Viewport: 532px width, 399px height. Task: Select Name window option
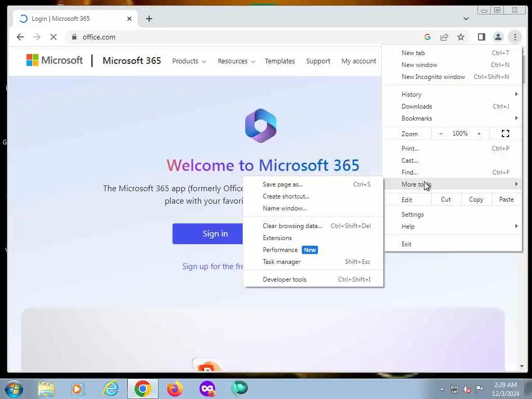click(x=313, y=208)
